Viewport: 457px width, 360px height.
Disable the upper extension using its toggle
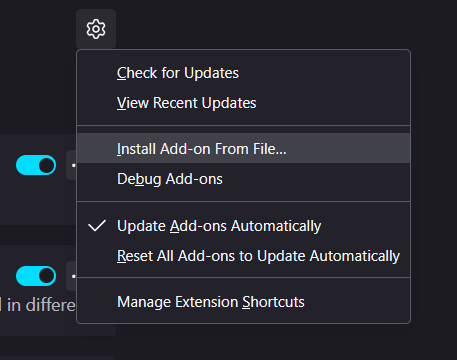click(x=36, y=165)
